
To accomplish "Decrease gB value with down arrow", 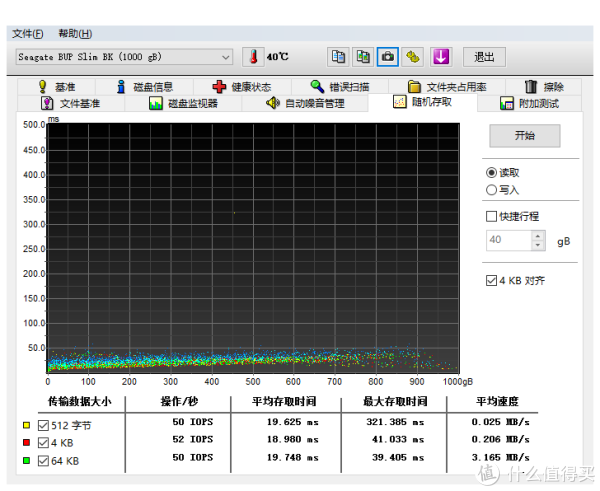I will click(538, 245).
